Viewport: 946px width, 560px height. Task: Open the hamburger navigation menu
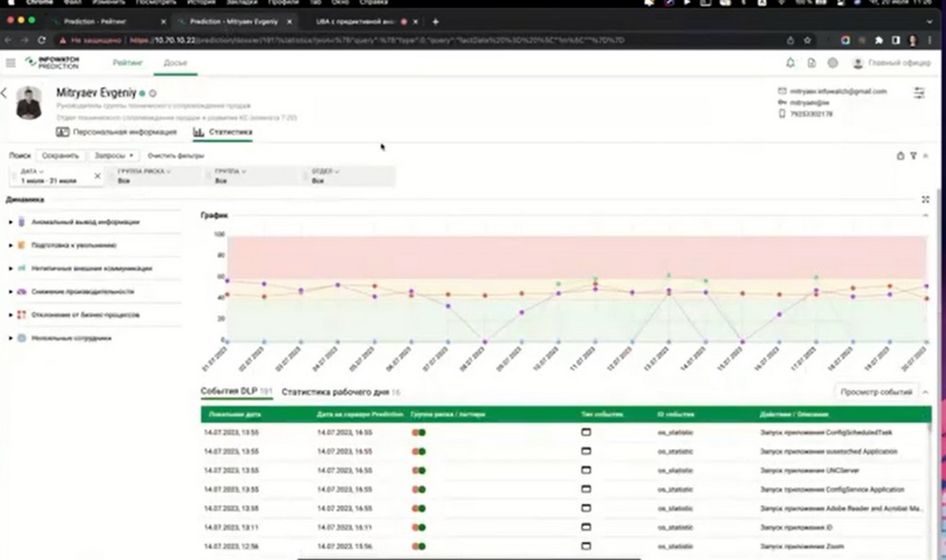[10, 62]
